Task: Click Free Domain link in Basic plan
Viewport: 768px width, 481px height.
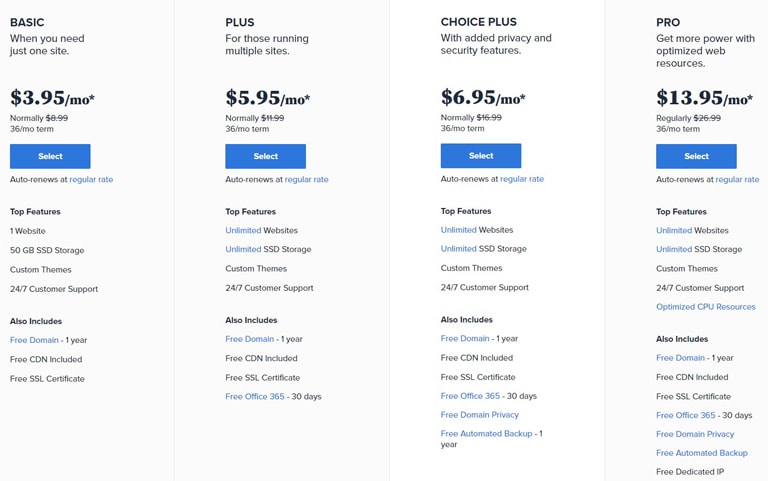Action: (x=34, y=340)
